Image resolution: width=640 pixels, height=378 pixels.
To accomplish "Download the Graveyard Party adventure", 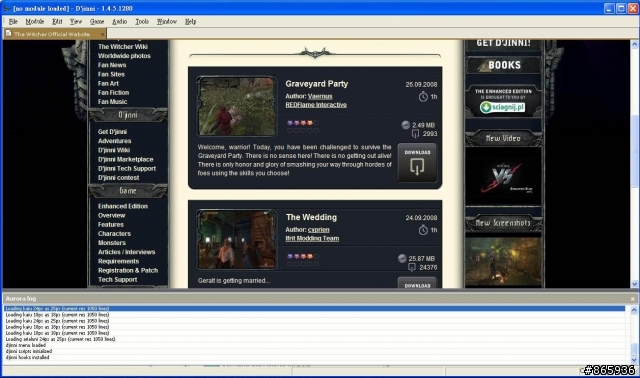I will (x=417, y=162).
